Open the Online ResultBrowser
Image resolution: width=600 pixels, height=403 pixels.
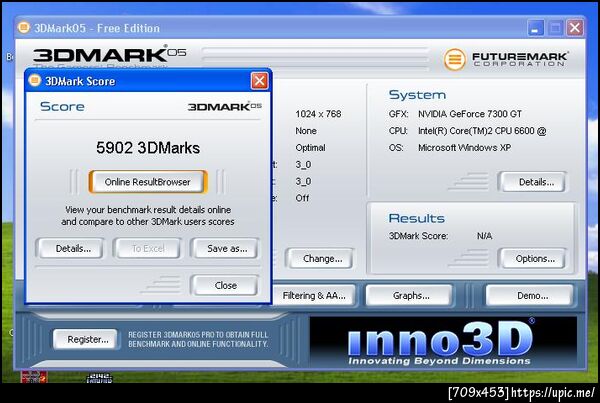pyautogui.click(x=148, y=182)
